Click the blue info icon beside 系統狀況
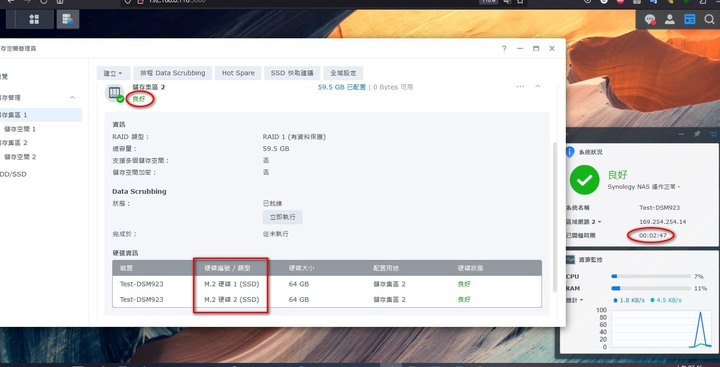Screen dimensions: 720x367 570,152
